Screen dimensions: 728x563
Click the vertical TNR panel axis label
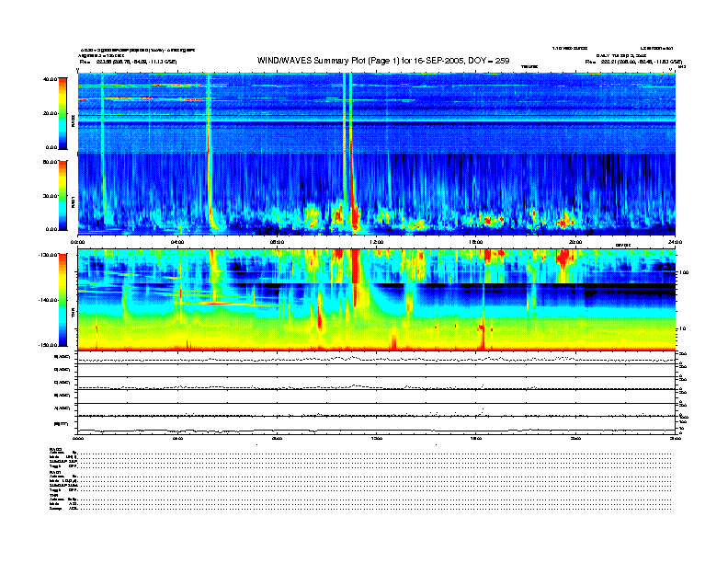coord(73,314)
